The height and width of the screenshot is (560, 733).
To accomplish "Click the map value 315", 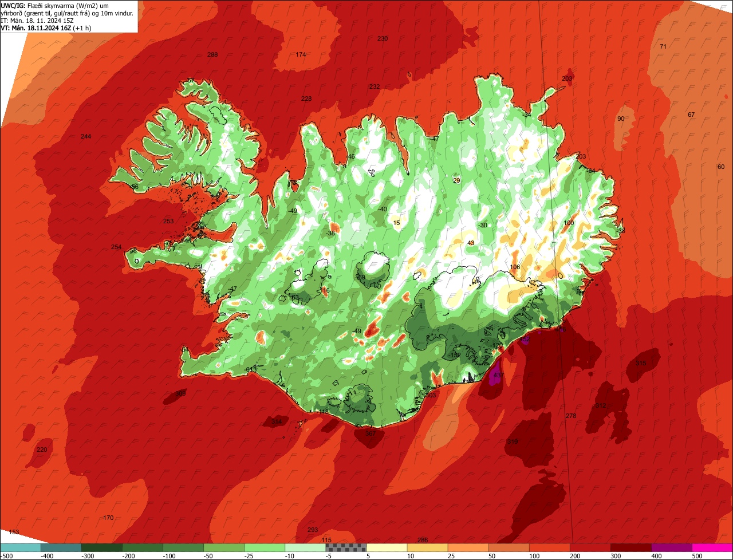I will pyautogui.click(x=641, y=363).
